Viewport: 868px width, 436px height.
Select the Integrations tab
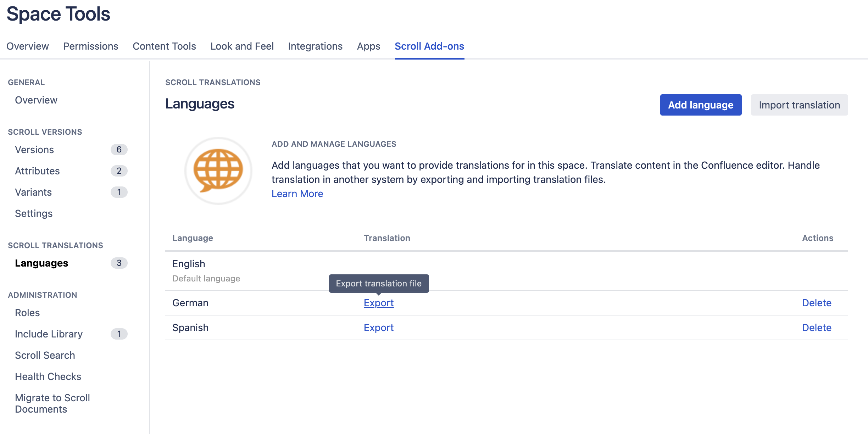pyautogui.click(x=315, y=46)
